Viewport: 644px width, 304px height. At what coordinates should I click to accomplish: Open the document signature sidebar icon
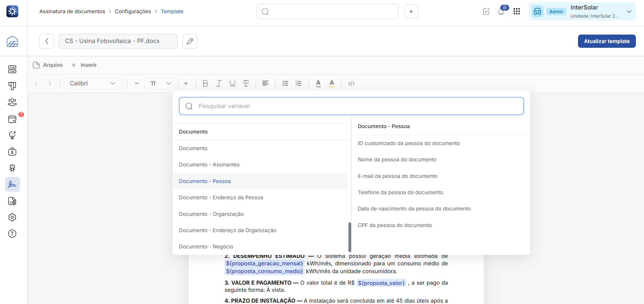pos(13,184)
